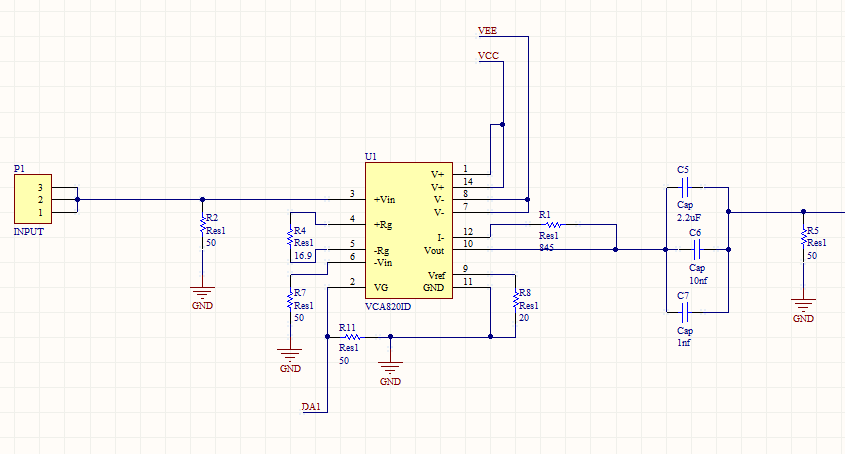The height and width of the screenshot is (454, 845).
Task: Click the U1 designator text
Action: (x=371, y=156)
